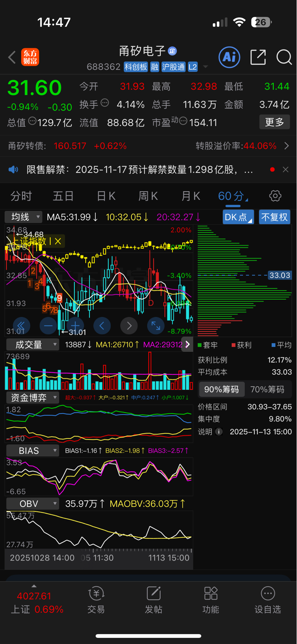
Task: Open the 均线 indicator dropdown
Action: click(x=23, y=217)
